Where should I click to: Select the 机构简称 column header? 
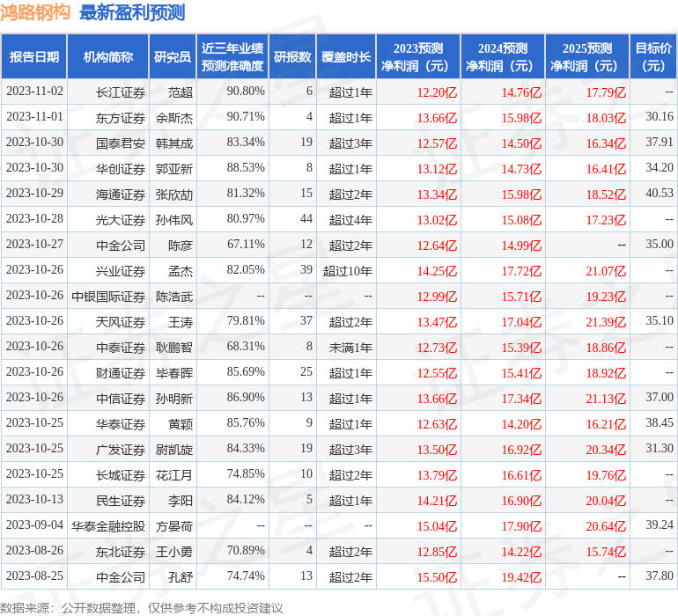pos(108,57)
